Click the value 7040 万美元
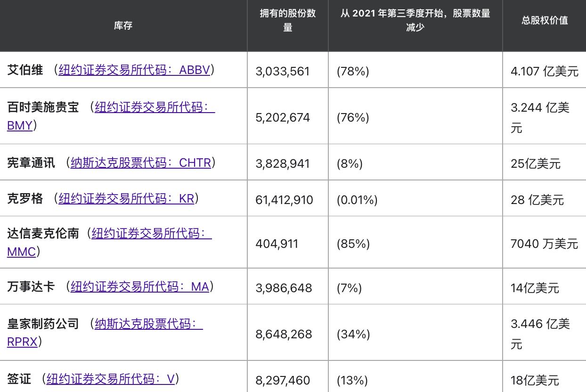The width and height of the screenshot is (586, 392). click(544, 244)
